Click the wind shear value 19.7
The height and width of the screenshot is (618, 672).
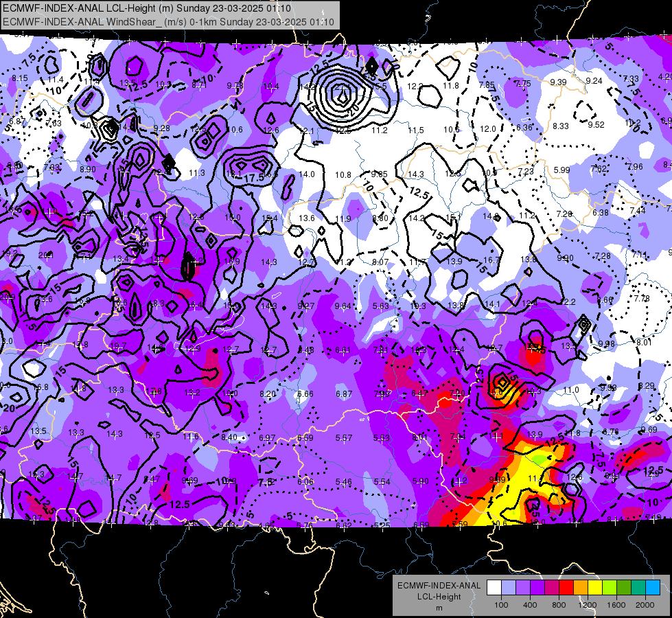coord(118,347)
